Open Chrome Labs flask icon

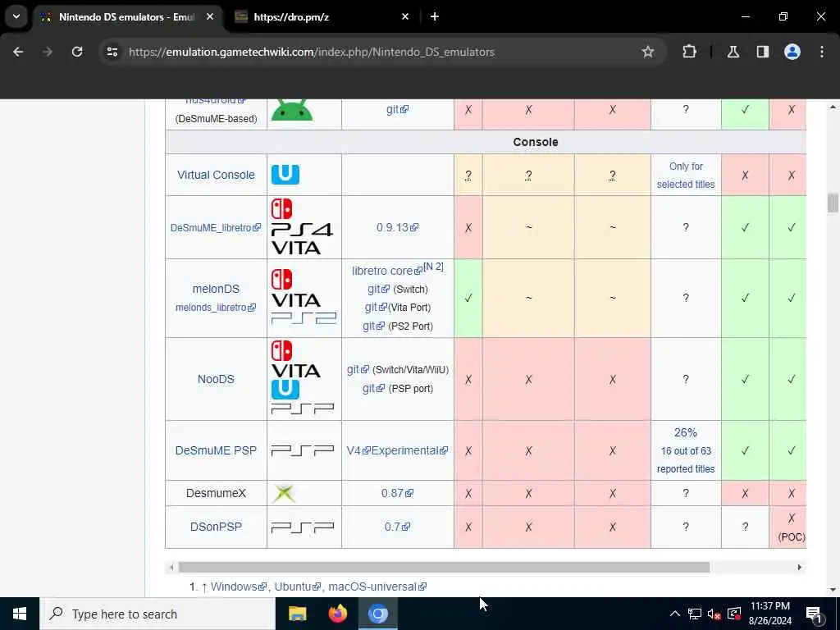pyautogui.click(x=733, y=52)
